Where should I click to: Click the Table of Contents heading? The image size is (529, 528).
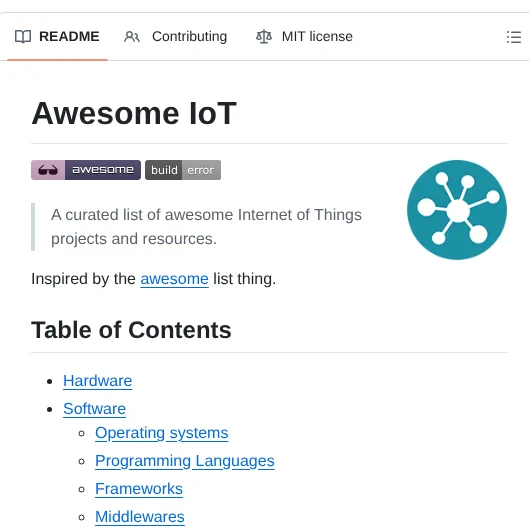131,330
